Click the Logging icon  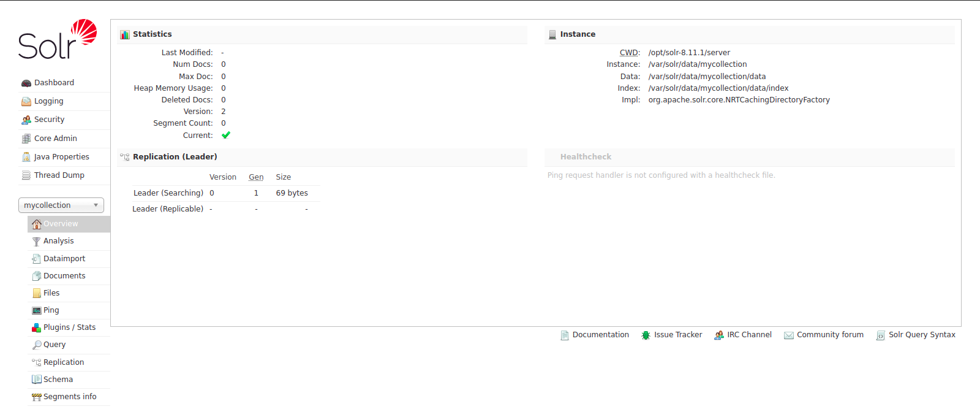coord(26,101)
